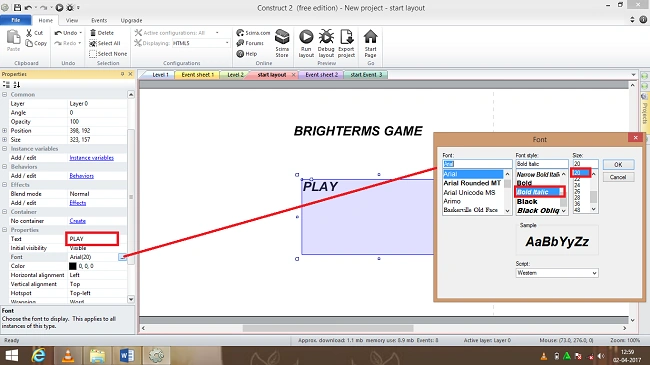Click the Copy icon in ribbon
The width and height of the screenshot is (650, 365).
pos(29,43)
